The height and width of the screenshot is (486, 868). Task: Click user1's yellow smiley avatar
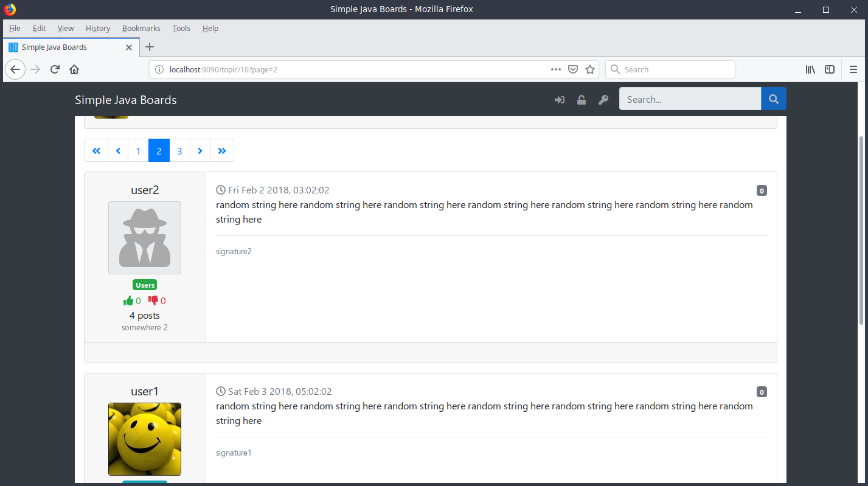[x=145, y=439]
